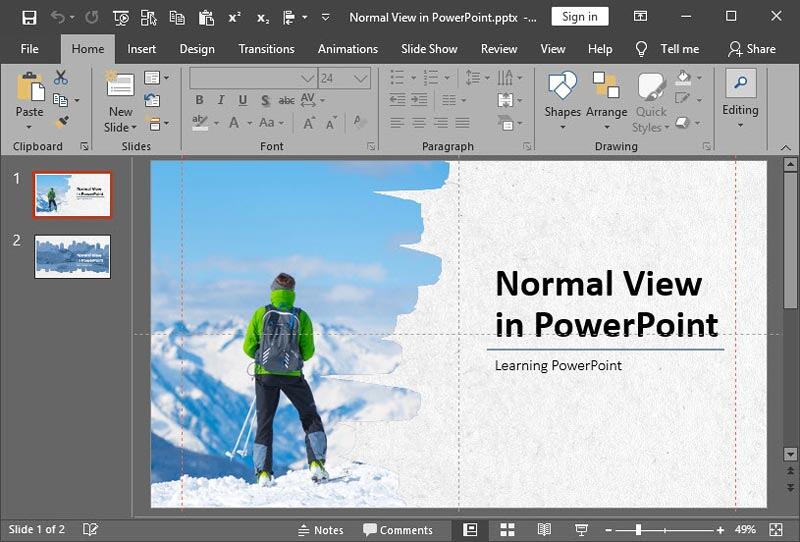Collapse the ribbon with the chevron
The image size is (800, 542).
tap(786, 147)
